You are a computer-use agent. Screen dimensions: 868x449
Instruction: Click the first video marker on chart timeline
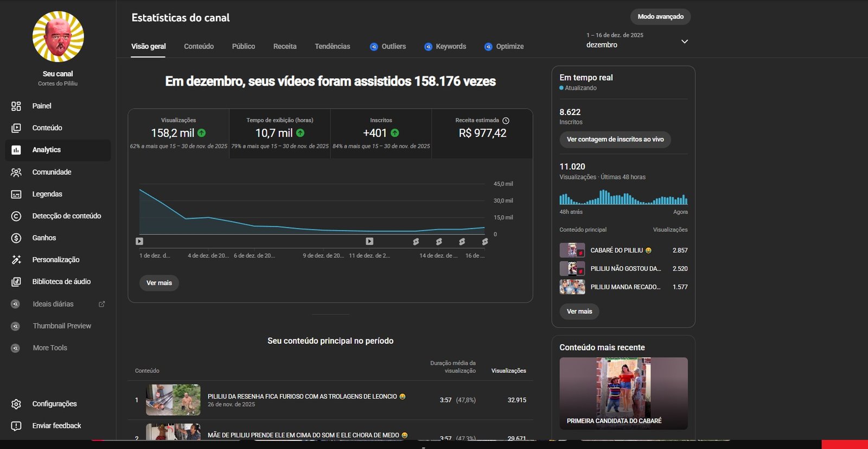[139, 241]
